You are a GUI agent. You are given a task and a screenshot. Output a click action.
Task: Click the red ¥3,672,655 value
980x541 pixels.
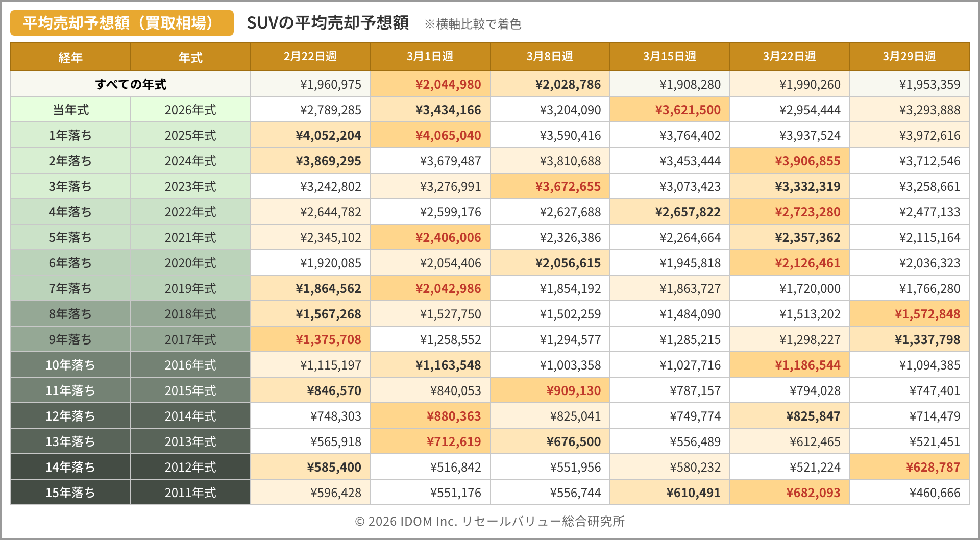point(568,186)
